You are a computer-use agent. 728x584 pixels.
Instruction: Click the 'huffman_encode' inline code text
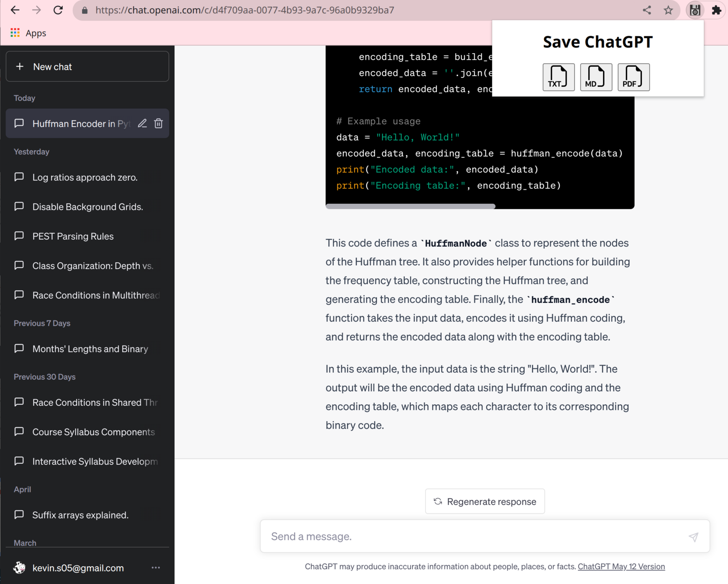pyautogui.click(x=570, y=300)
